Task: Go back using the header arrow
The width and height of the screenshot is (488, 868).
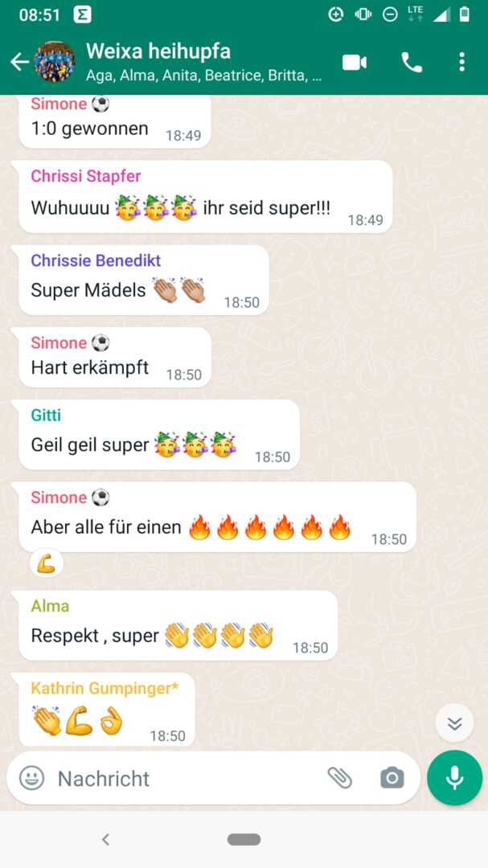Action: (x=19, y=62)
